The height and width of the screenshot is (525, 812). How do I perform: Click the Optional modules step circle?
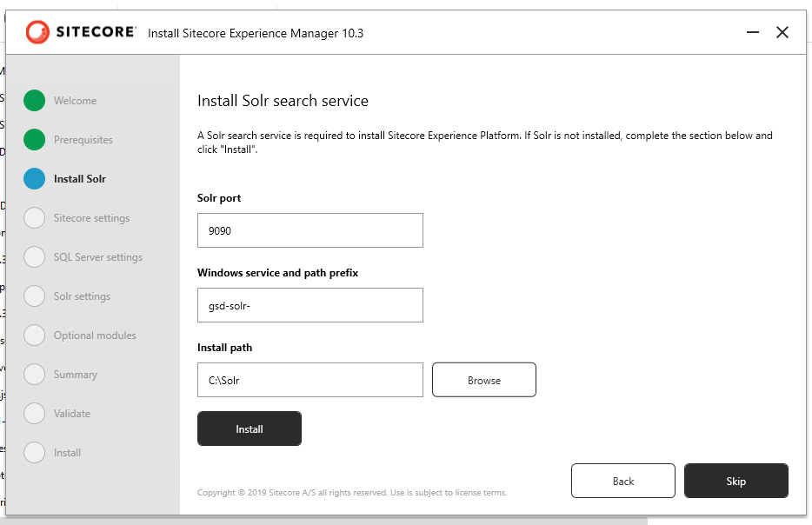34,336
